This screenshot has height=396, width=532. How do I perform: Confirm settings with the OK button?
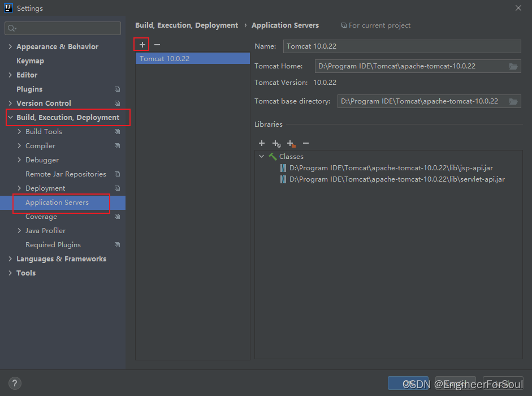(x=408, y=383)
